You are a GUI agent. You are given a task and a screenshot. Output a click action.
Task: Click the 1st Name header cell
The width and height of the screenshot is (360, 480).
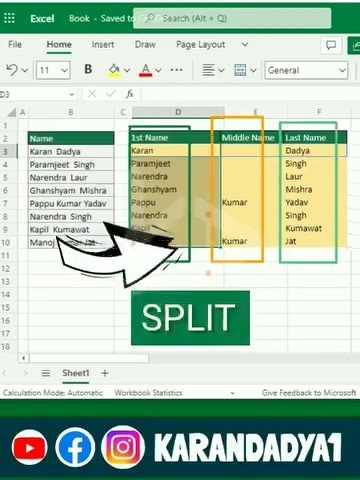point(175,138)
